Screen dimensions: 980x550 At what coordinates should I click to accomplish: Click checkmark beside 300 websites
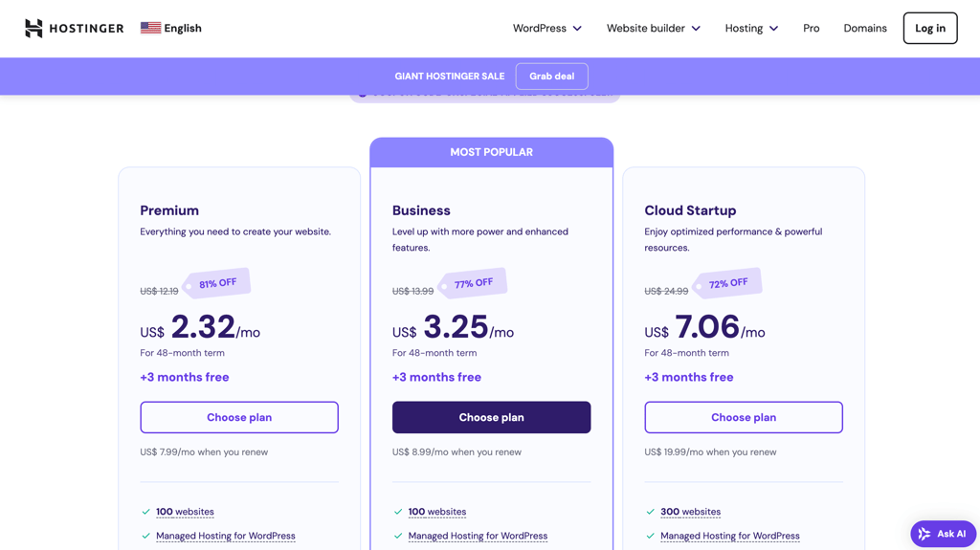650,511
